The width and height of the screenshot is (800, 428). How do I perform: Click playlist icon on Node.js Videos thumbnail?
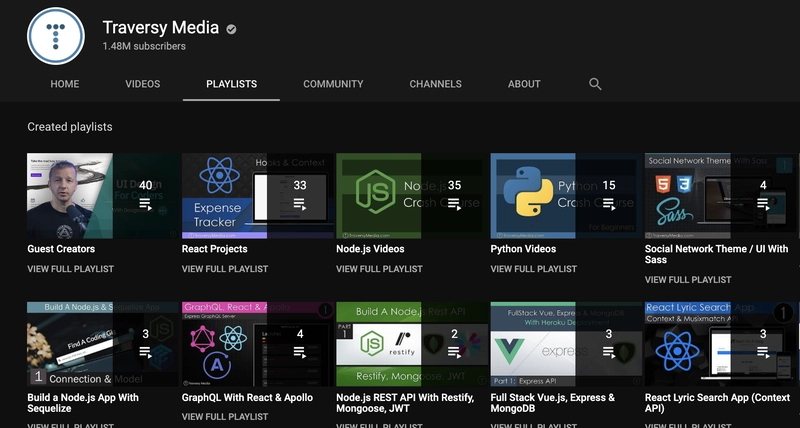pyautogui.click(x=454, y=205)
